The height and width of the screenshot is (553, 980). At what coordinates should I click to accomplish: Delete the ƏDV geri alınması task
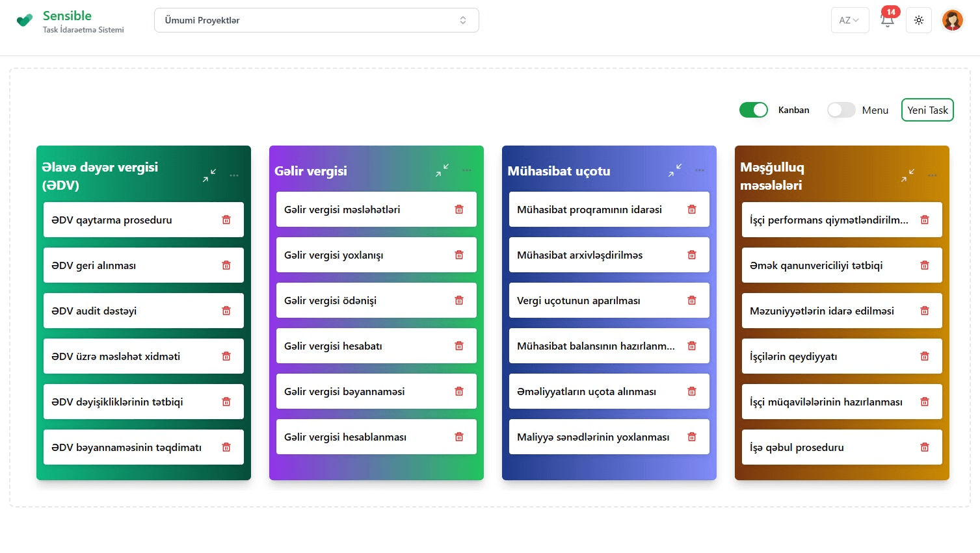pyautogui.click(x=226, y=265)
